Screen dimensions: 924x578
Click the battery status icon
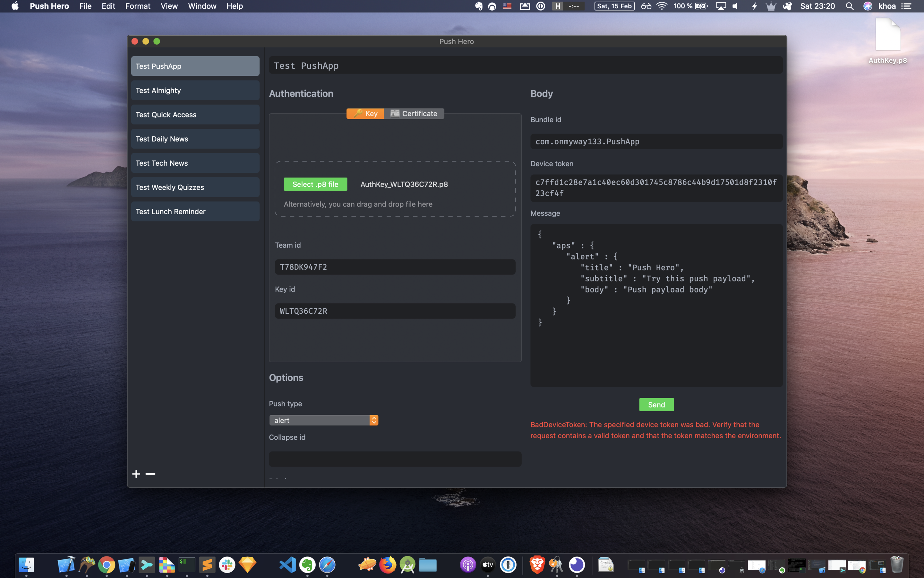(701, 6)
